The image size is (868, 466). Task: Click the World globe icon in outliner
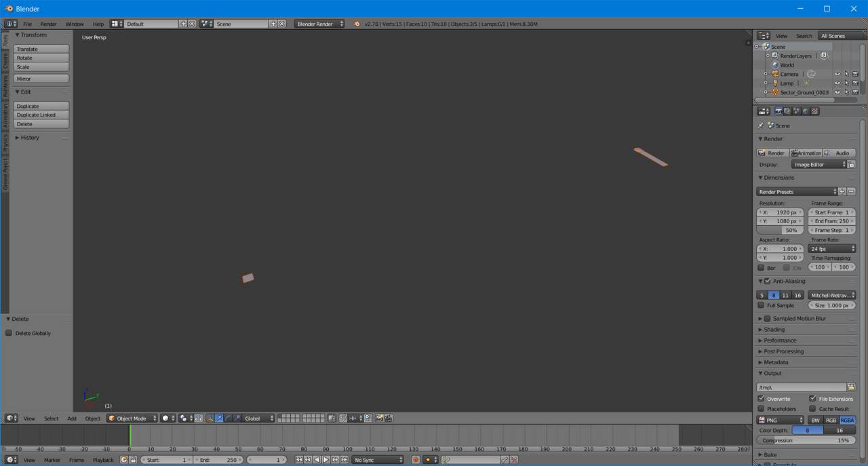(775, 65)
